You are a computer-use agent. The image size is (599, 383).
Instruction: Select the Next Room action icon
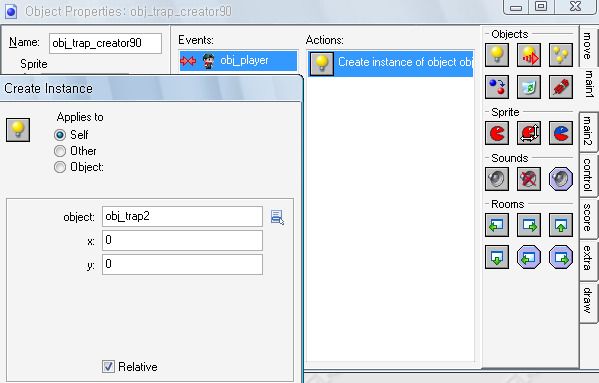(x=529, y=225)
